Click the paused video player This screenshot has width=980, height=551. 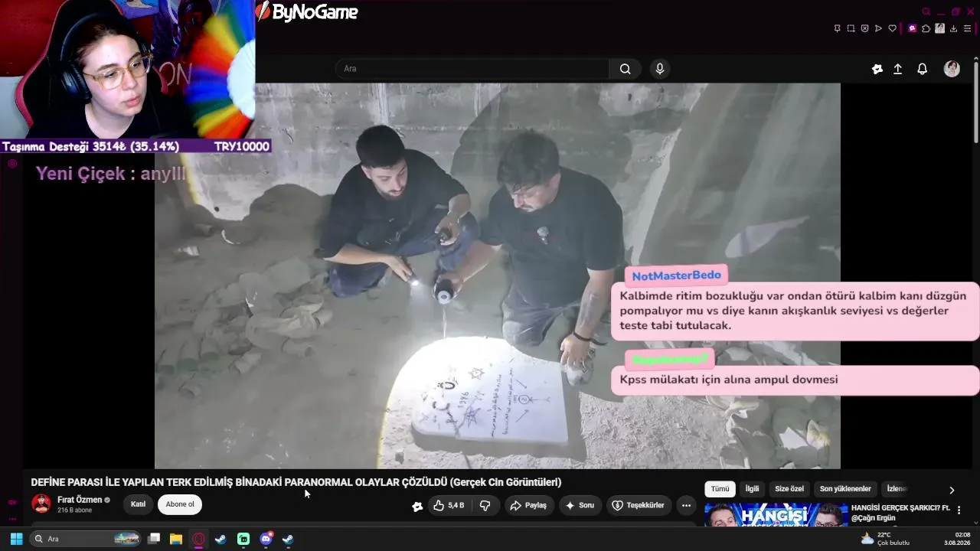(x=498, y=275)
